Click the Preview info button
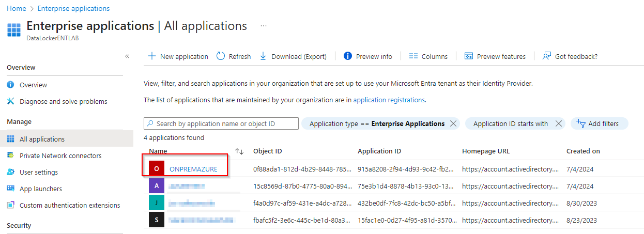Screen dimensions: 644x234 click(367, 56)
